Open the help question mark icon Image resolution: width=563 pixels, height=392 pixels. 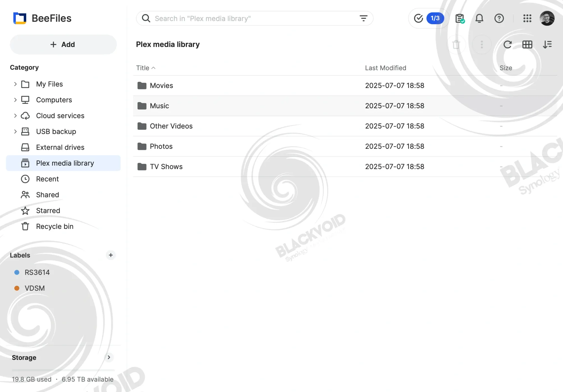click(499, 19)
